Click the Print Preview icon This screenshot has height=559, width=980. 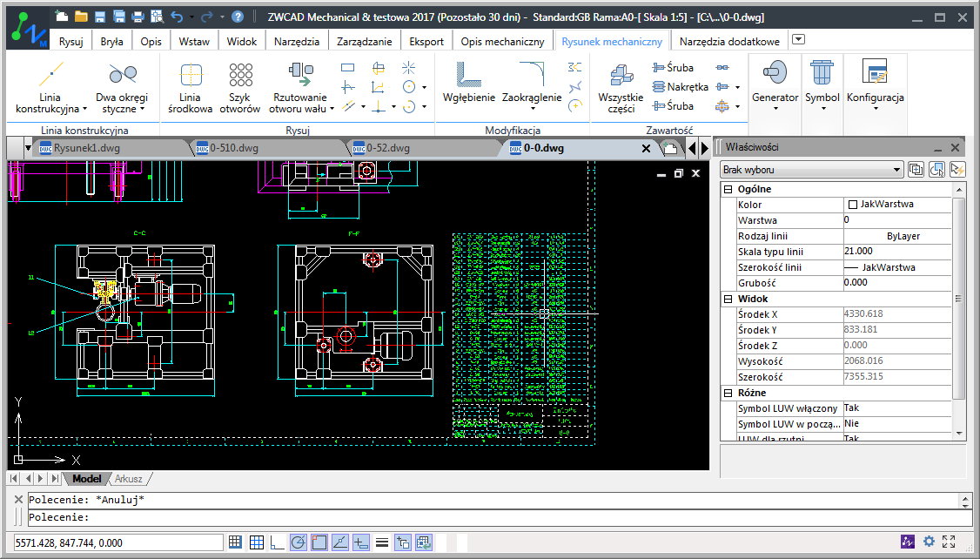[x=157, y=17]
